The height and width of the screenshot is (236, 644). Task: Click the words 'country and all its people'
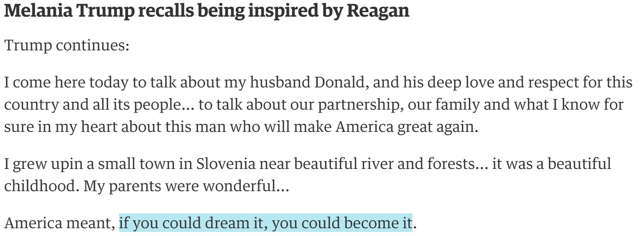click(96, 105)
